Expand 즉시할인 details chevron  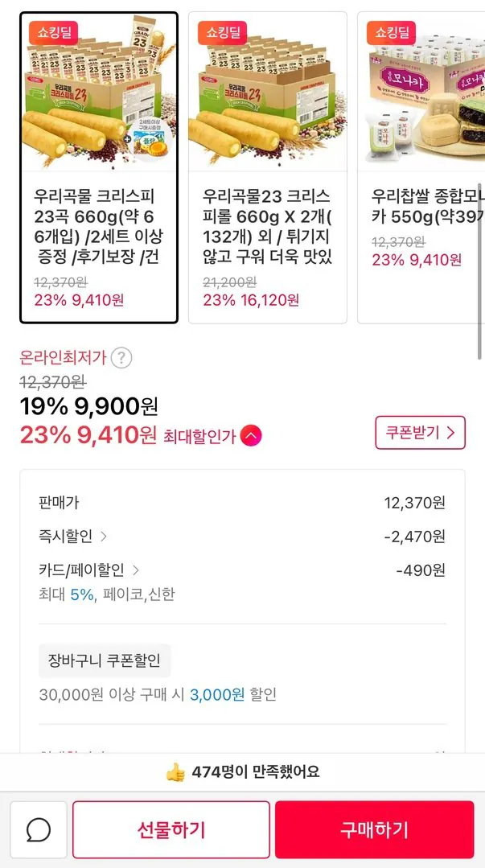[x=104, y=537]
